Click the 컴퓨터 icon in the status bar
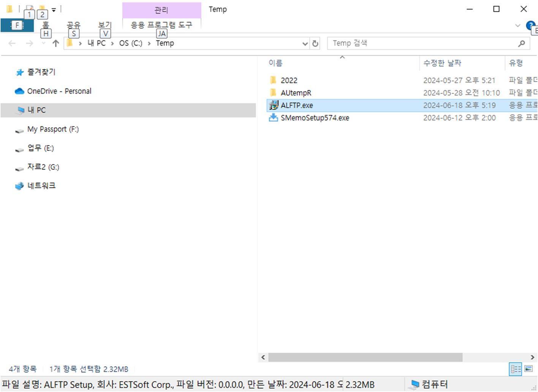 (413, 384)
